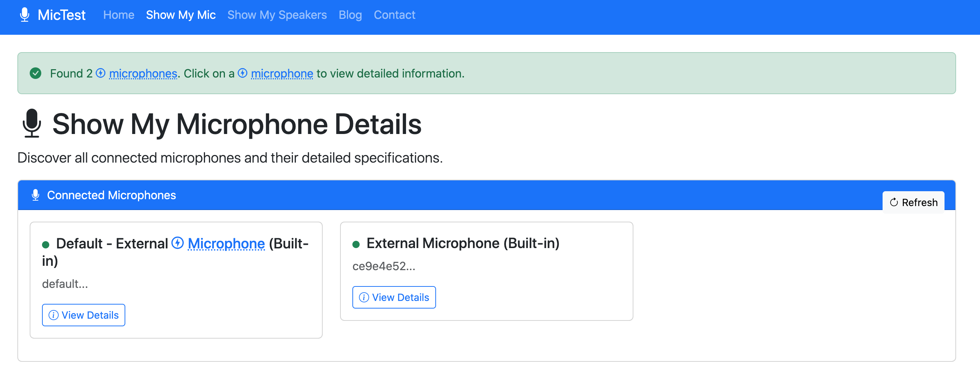The image size is (980, 373).
Task: Click the info icon in ce9e4e52 card's View Details
Action: pyautogui.click(x=364, y=297)
